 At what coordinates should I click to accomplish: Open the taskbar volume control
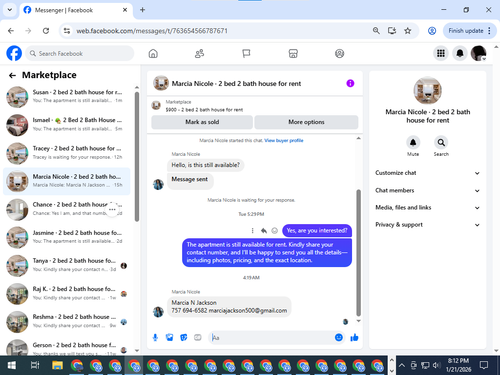(x=436, y=365)
